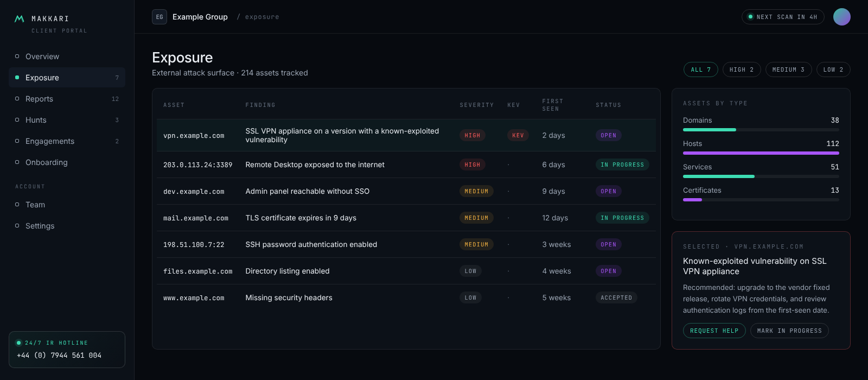Screen dimensions: 868x380
Task: Click the Domains progress bar
Action: point(761,130)
